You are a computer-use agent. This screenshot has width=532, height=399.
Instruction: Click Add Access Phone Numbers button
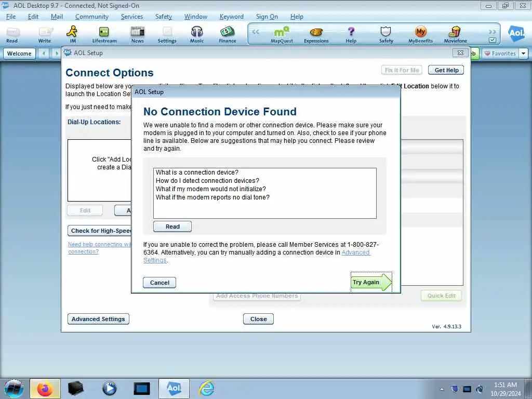257,297
